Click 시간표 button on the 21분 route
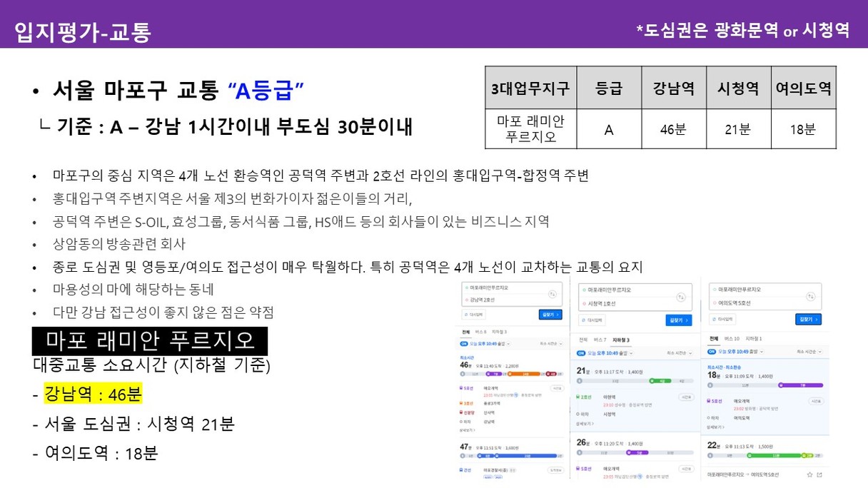This screenshot has width=868, height=488. click(x=686, y=397)
